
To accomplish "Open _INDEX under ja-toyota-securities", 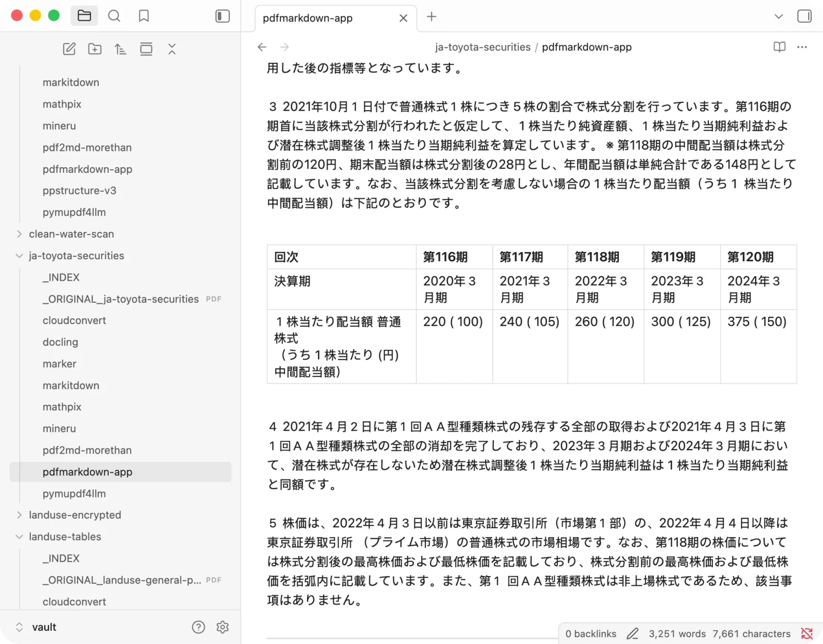I will tap(61, 277).
